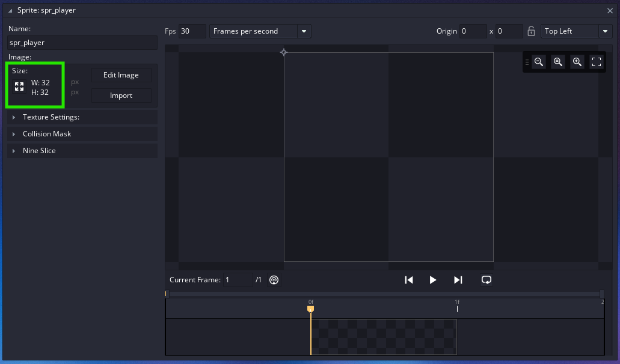Click the Fps value input field
The width and height of the screenshot is (620, 364).
(192, 31)
